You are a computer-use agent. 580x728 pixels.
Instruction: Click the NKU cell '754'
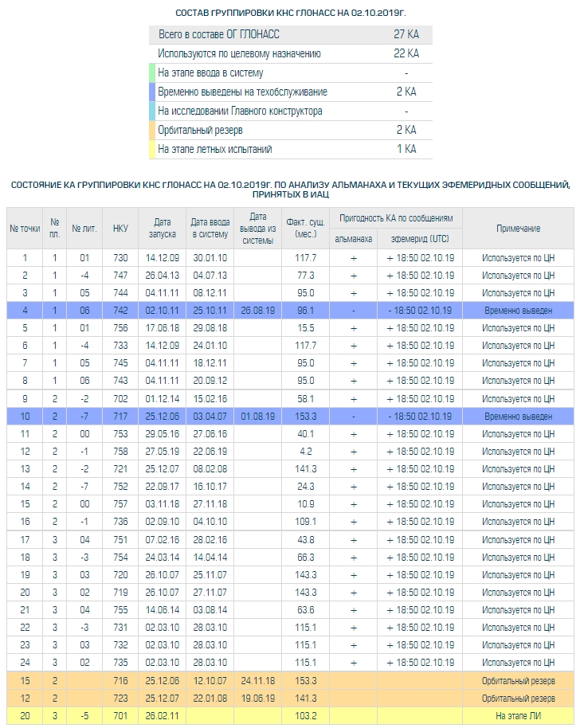(x=120, y=558)
